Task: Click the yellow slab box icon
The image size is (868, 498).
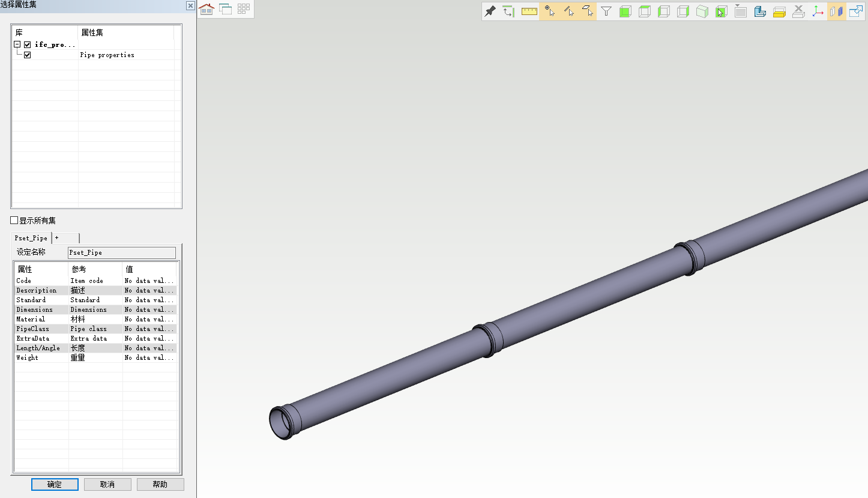Action: (779, 11)
